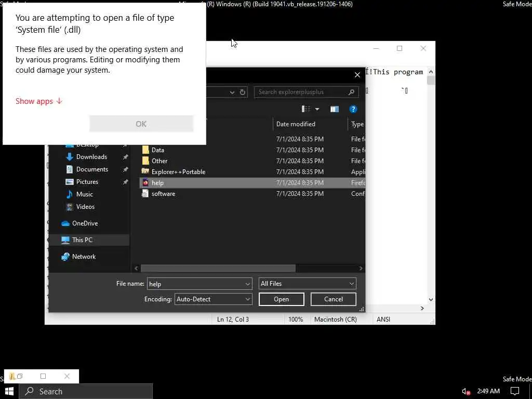Viewport: 532px width, 399px height.
Task: Click the Music note icon
Action: (70, 194)
